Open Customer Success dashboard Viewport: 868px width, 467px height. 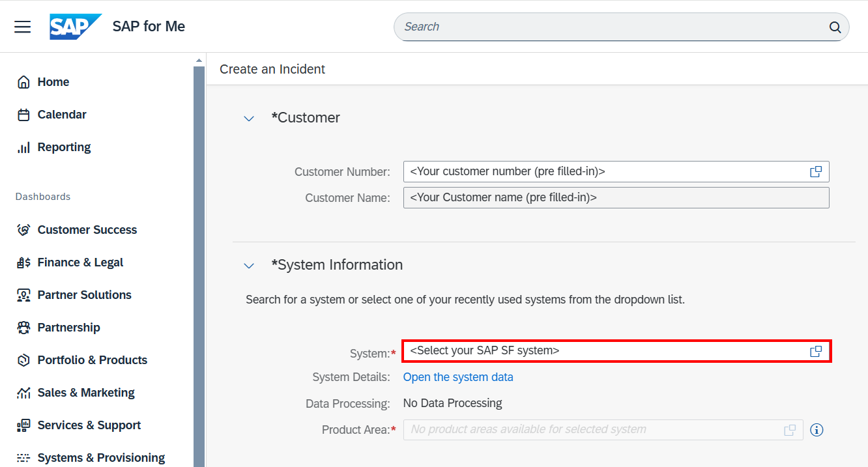(87, 230)
